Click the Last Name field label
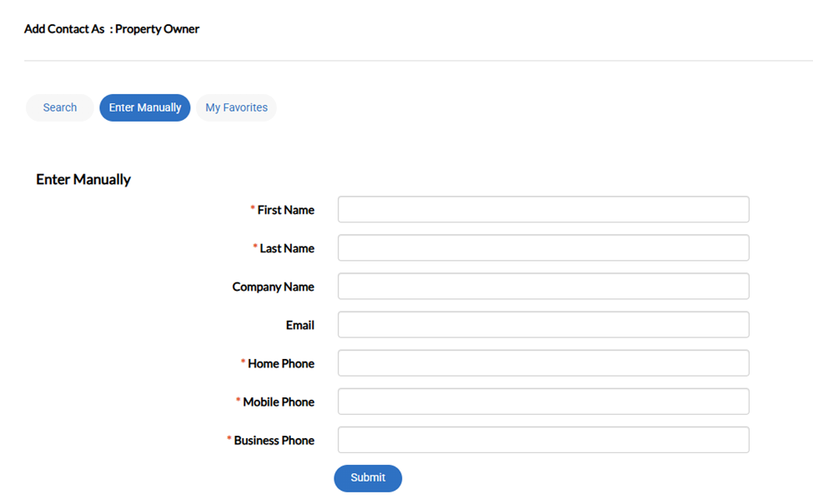Viewport: 813px width, 504px height. pyautogui.click(x=286, y=248)
